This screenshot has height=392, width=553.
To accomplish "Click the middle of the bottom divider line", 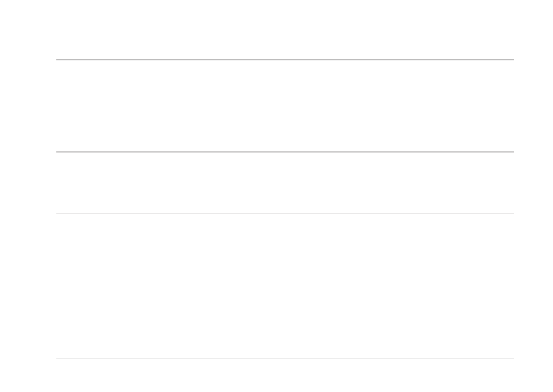I will 285,358.
